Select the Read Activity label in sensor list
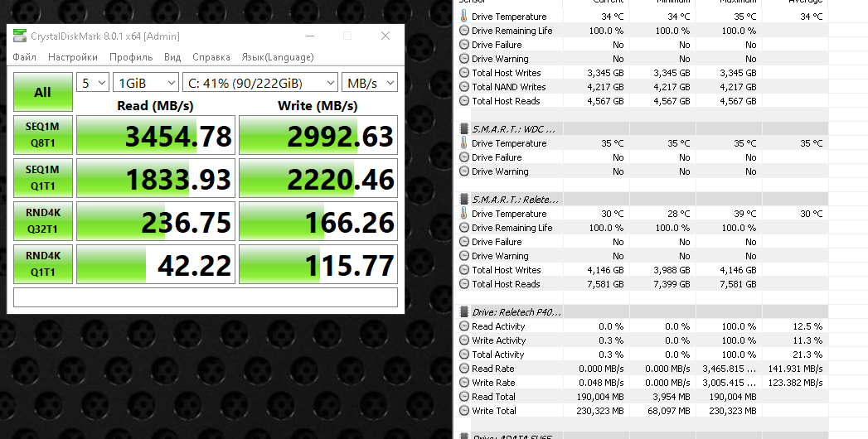The image size is (868, 439). tap(498, 326)
